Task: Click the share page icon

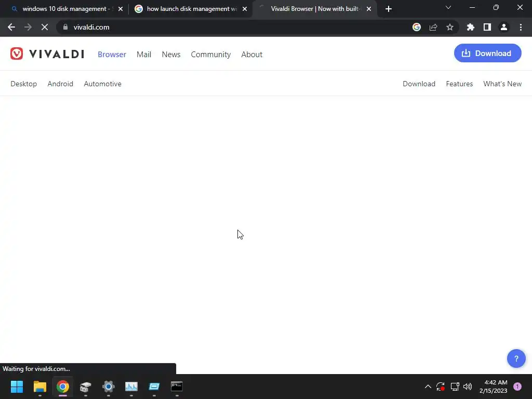Action: click(433, 27)
